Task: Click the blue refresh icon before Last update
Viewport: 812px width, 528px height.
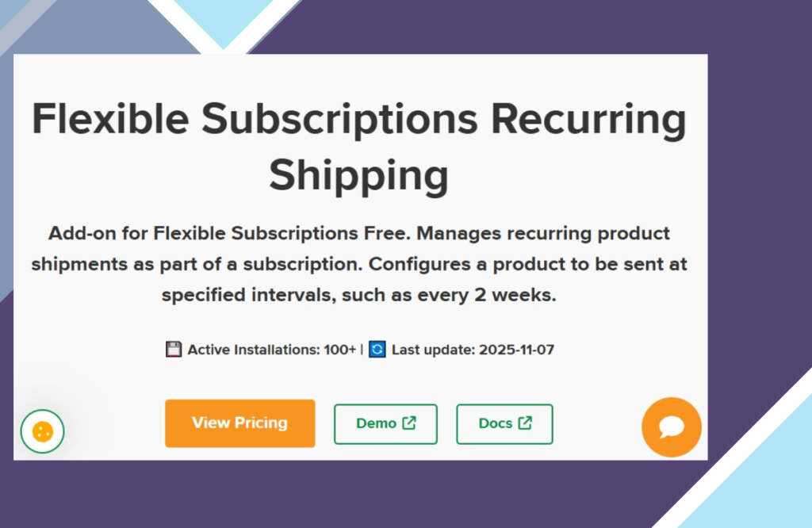Action: click(377, 349)
